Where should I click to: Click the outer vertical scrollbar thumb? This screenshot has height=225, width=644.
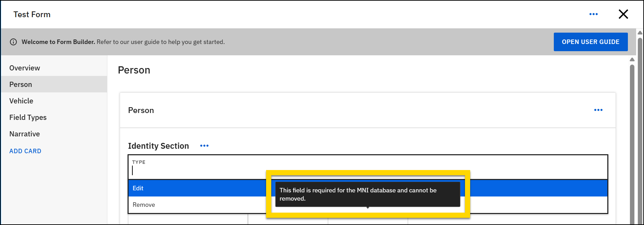coord(640,131)
